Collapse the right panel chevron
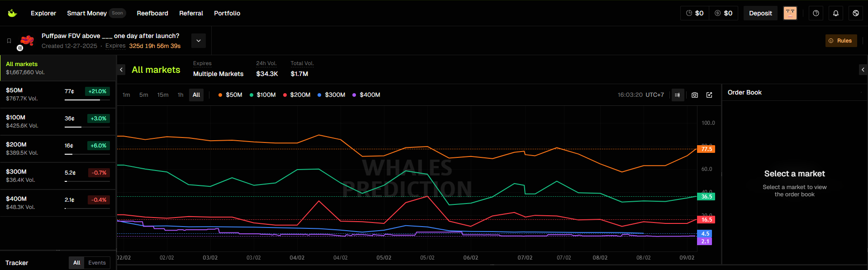Screen dimensions: 868x270 pyautogui.click(x=863, y=70)
